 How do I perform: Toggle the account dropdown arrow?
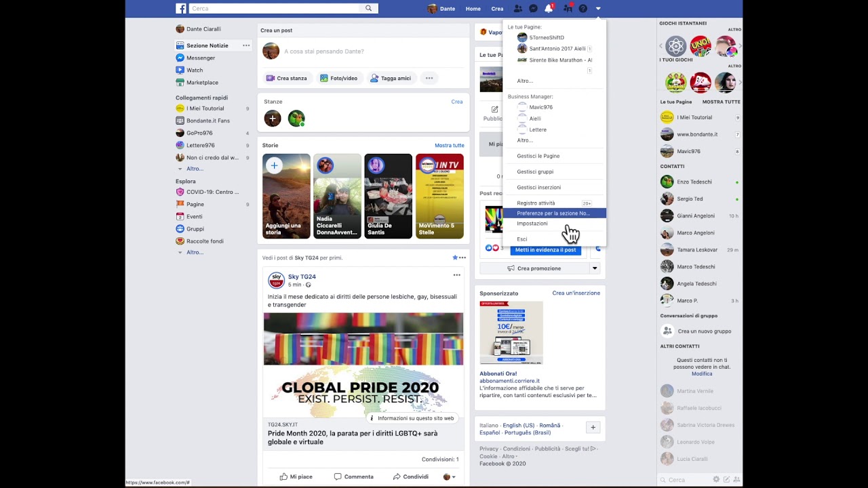point(598,9)
